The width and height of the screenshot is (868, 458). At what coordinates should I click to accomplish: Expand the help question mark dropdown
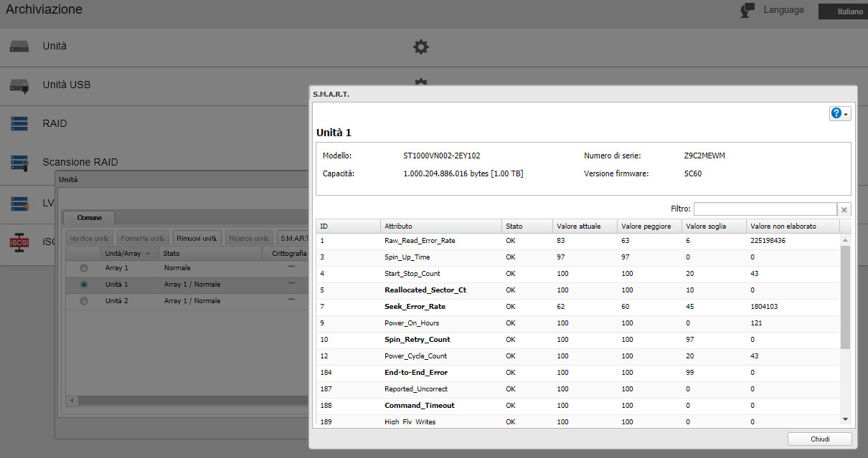pyautogui.click(x=839, y=114)
